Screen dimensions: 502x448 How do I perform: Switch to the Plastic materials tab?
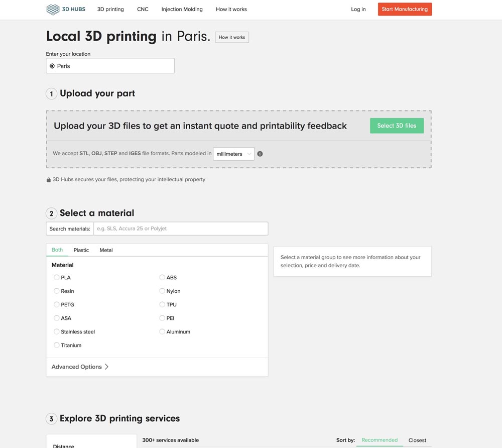[x=81, y=250]
